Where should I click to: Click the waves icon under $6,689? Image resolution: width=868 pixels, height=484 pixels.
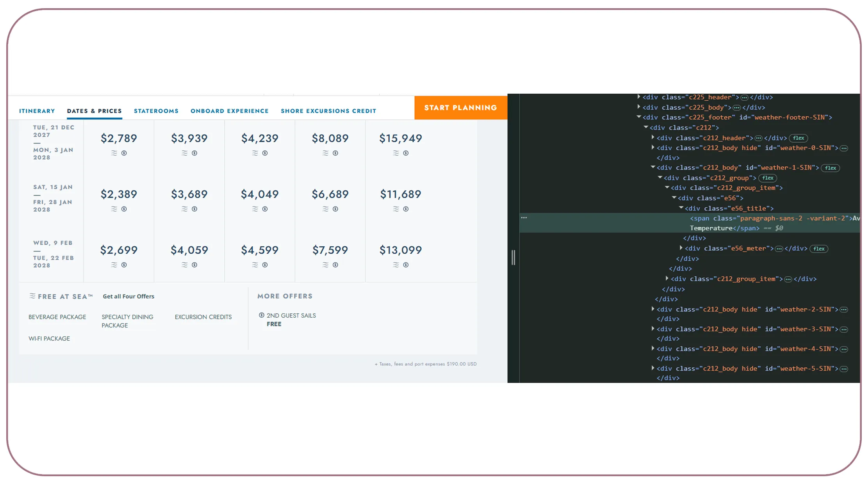pos(326,209)
